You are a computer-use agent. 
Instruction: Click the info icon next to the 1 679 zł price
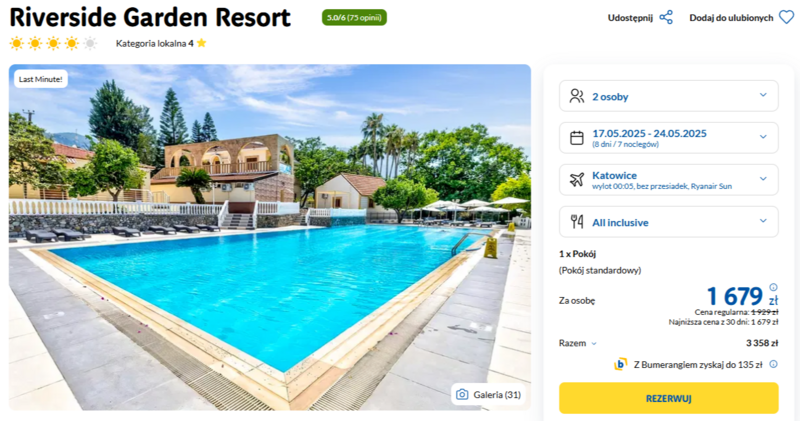click(x=773, y=287)
